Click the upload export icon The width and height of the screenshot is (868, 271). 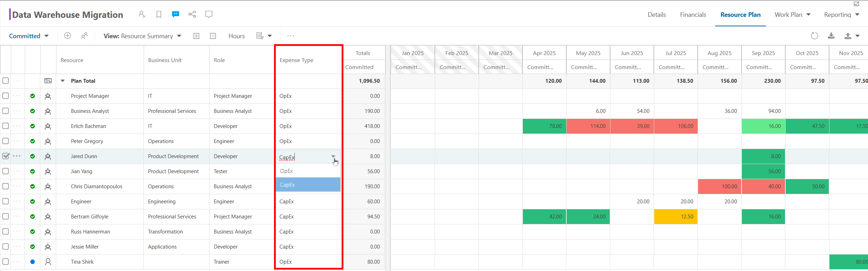click(848, 36)
